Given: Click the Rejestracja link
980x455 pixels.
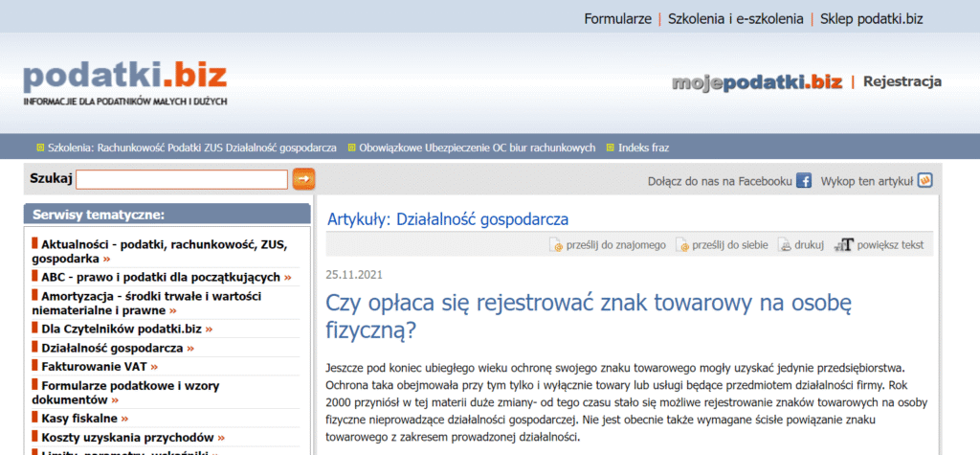Looking at the screenshot, I should pyautogui.click(x=902, y=81).
